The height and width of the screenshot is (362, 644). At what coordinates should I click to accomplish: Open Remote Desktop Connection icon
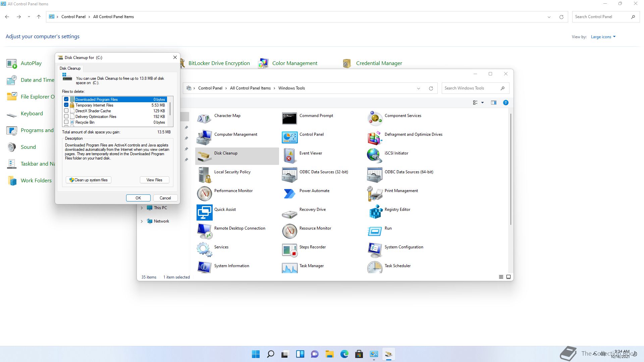tap(204, 231)
